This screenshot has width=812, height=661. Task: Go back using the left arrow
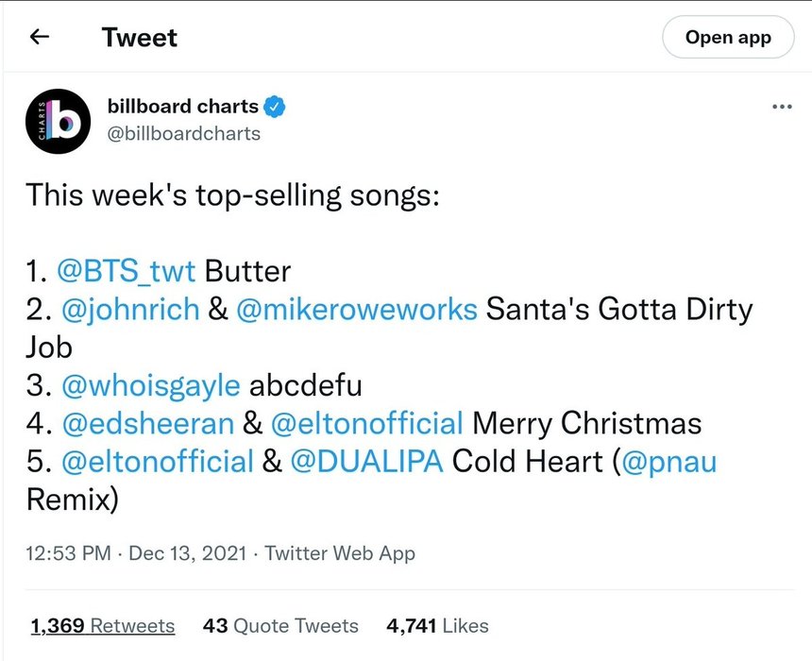click(x=39, y=38)
